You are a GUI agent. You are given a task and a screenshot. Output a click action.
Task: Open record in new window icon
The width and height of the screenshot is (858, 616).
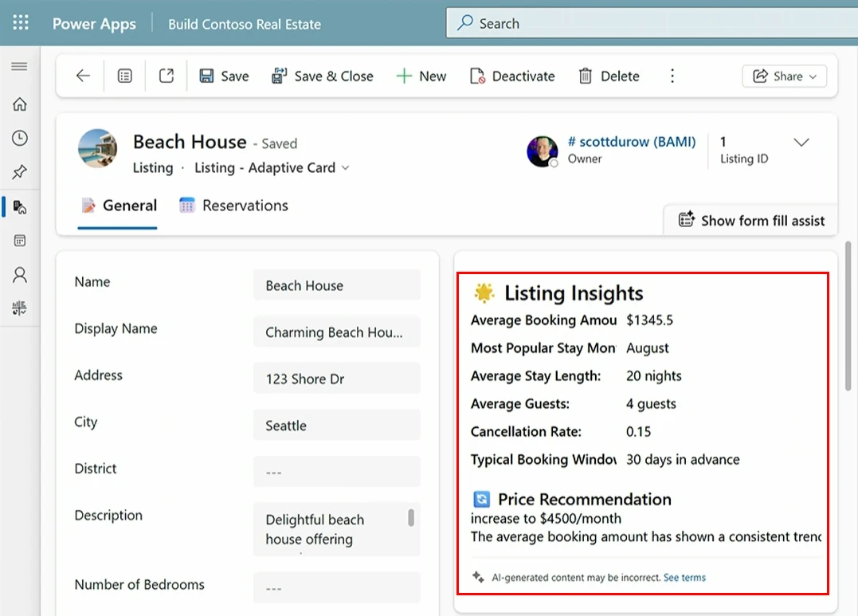pos(166,77)
